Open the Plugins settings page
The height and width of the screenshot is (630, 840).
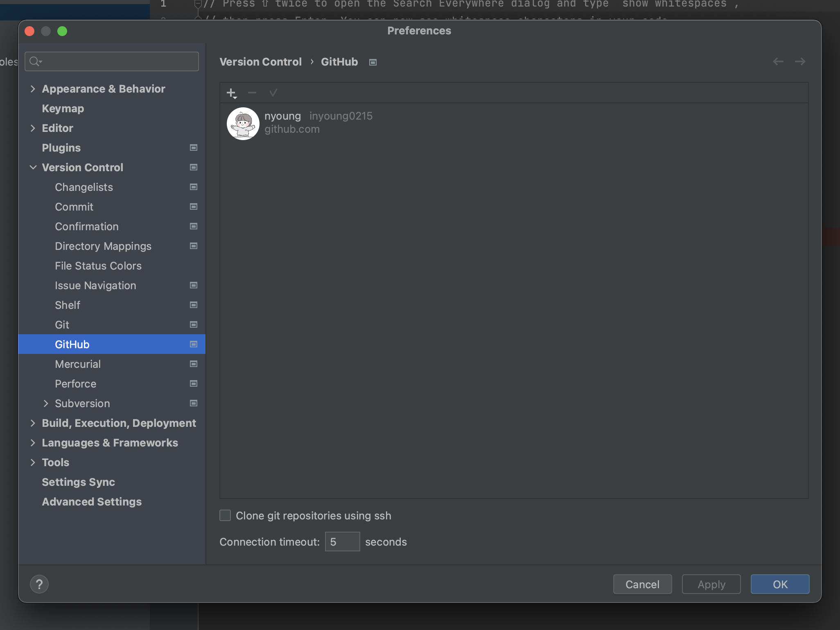point(112,148)
